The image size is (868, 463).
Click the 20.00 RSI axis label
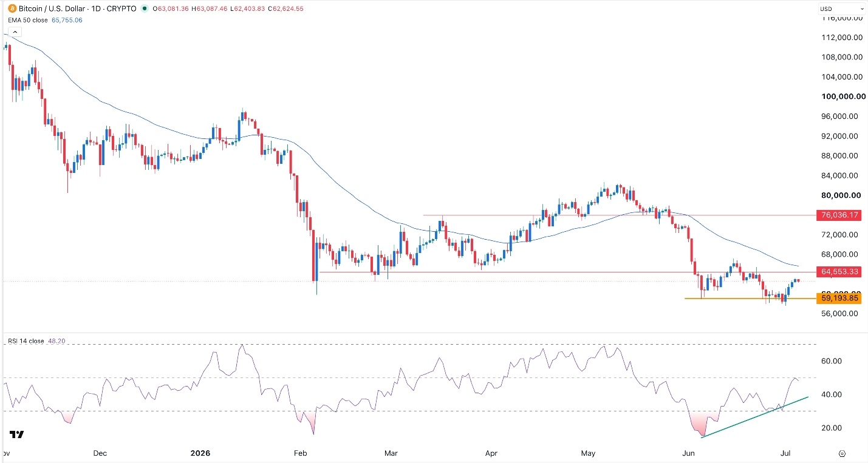(832, 428)
